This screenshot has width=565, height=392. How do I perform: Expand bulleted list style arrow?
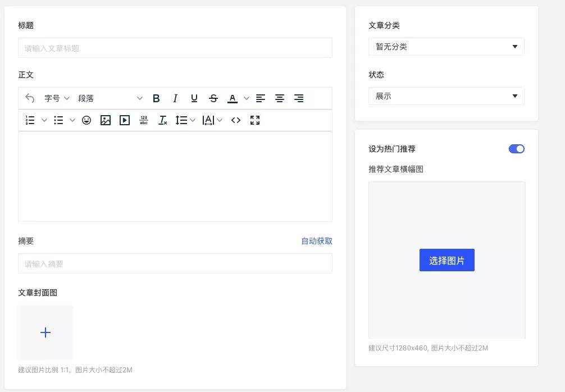point(72,120)
